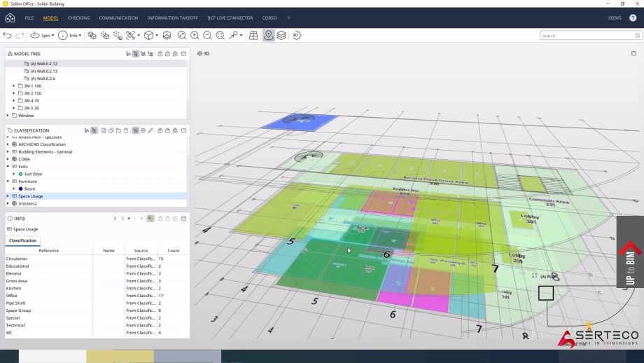Click the Exit Door green color dot

click(21, 174)
